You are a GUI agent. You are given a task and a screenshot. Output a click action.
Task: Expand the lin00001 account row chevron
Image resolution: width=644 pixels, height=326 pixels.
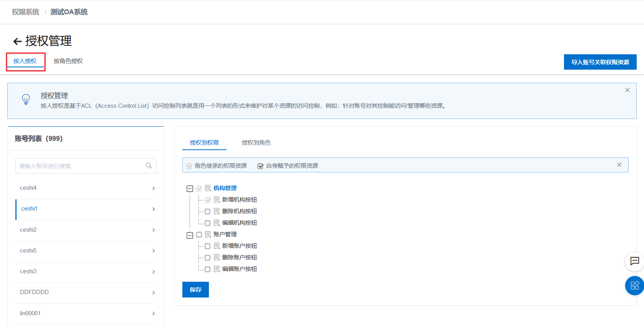point(153,313)
